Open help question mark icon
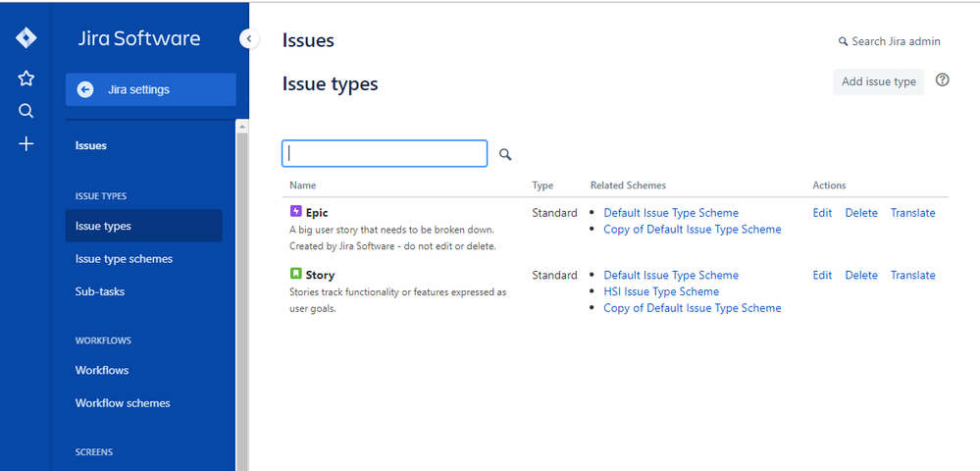This screenshot has width=980, height=471. [x=943, y=80]
